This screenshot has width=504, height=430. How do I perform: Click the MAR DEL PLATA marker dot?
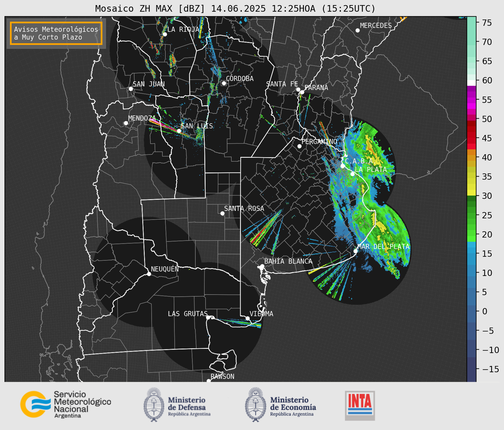click(356, 251)
